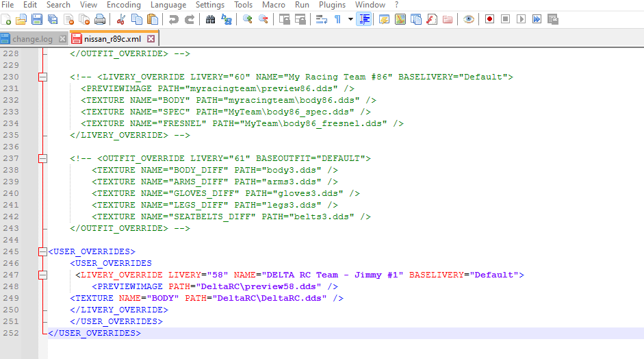Viewport: 644px width, 359px height.
Task: Open dropdown arrow beside pilcrow icon
Action: 350,19
